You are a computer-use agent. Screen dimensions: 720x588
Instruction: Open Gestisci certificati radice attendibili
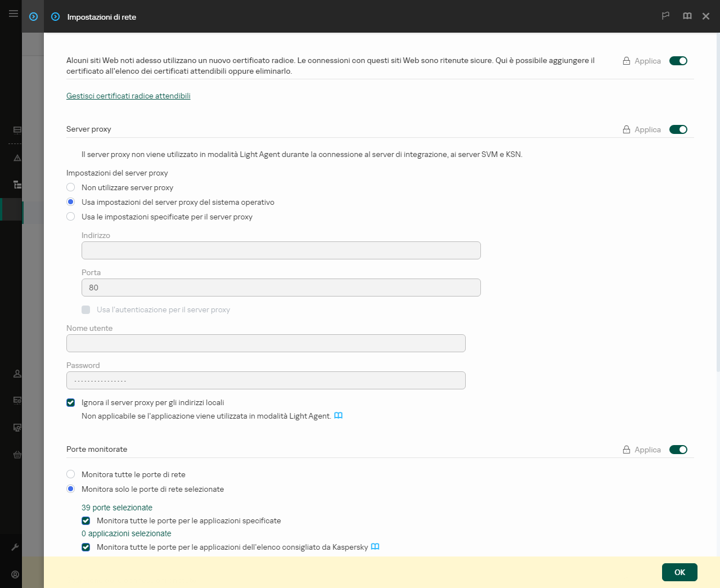tap(128, 96)
